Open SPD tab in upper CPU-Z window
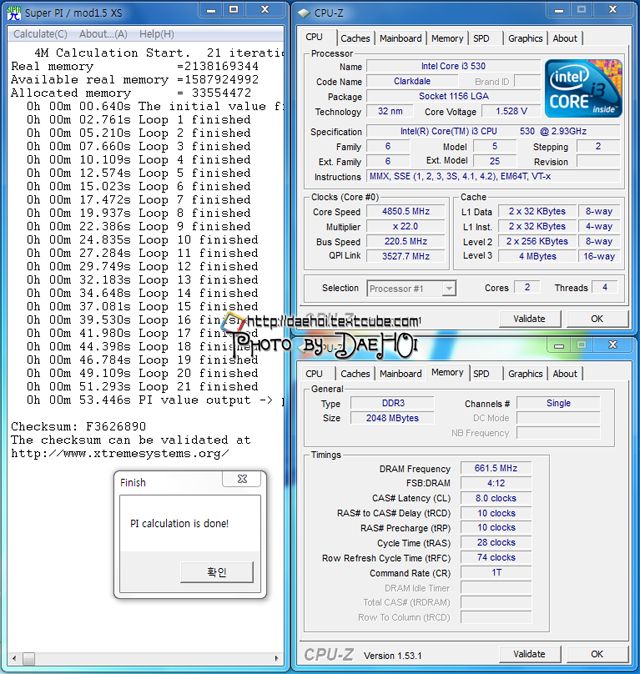 point(481,38)
